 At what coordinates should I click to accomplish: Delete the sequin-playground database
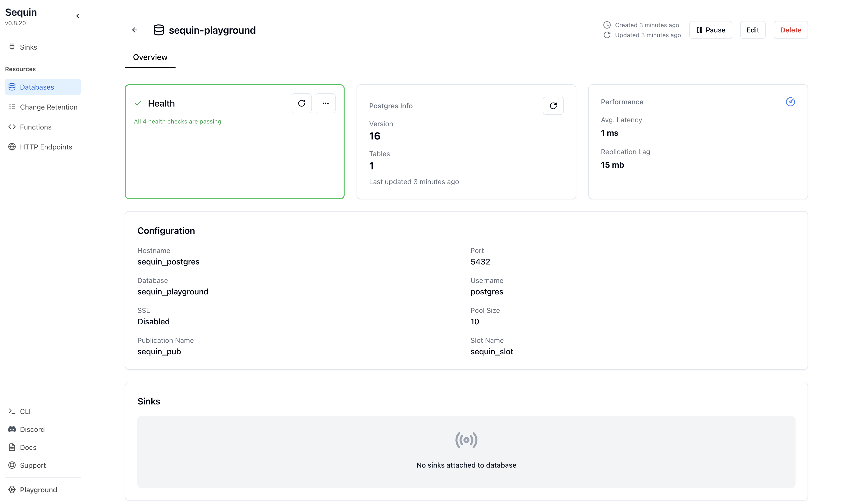[x=790, y=30]
